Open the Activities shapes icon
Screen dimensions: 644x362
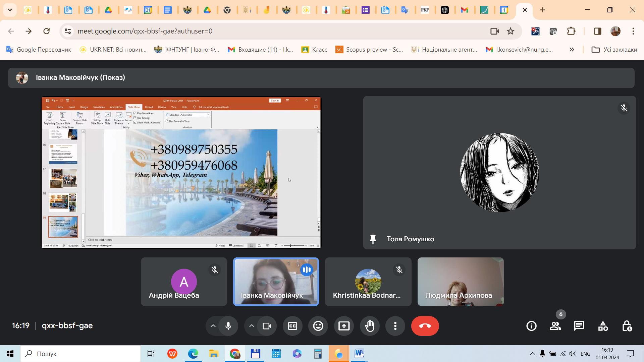click(603, 326)
